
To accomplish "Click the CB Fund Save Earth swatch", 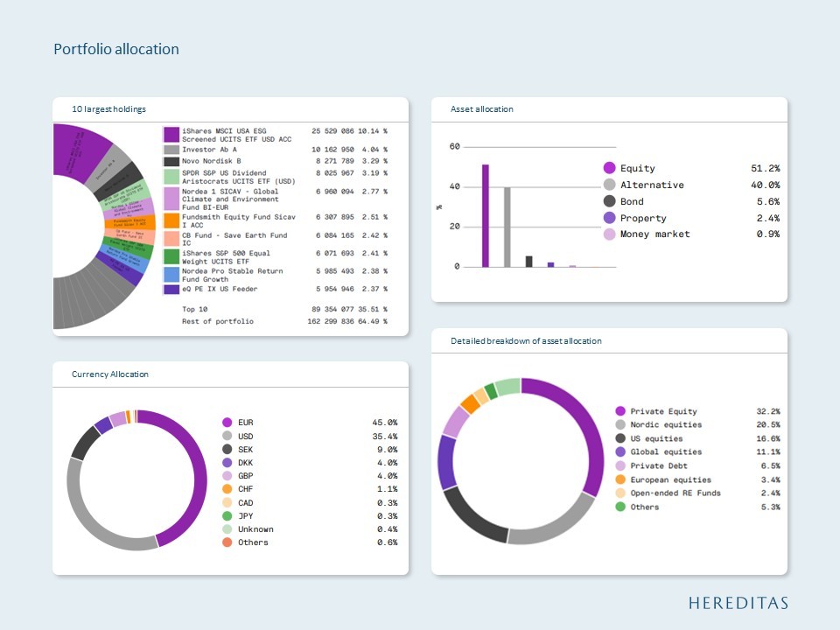I will coord(171,238).
